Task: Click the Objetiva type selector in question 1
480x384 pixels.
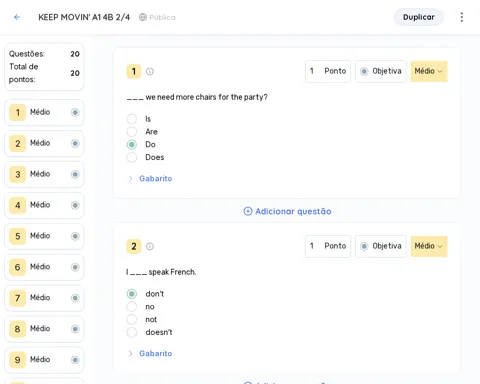Action: pyautogui.click(x=381, y=71)
